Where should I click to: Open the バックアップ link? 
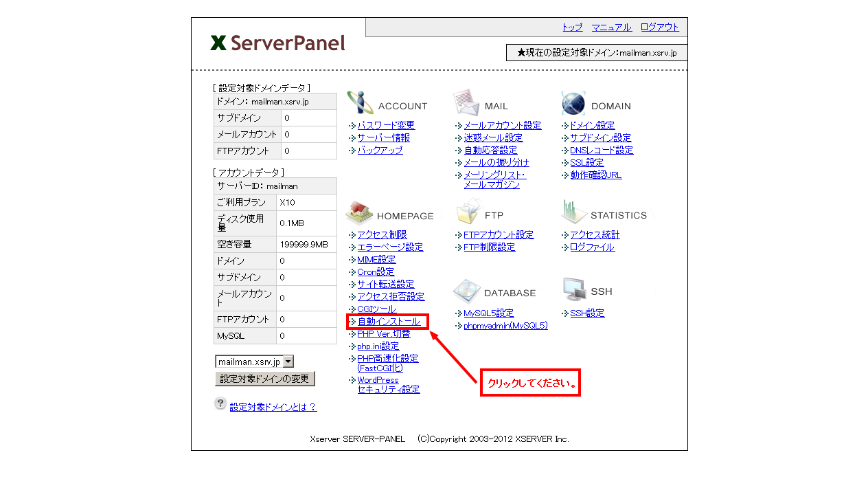click(x=380, y=150)
